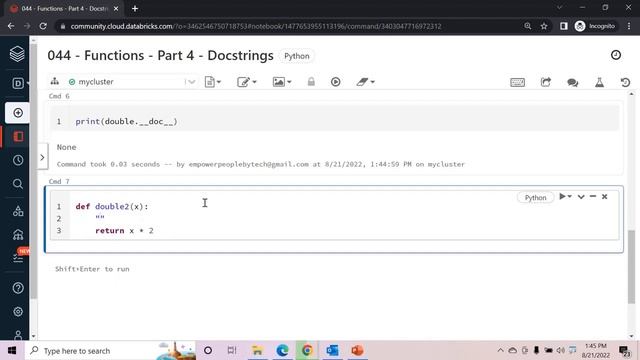The height and width of the screenshot is (360, 640).
Task: Expand the mycluster cluster dropdown
Action: tap(191, 82)
